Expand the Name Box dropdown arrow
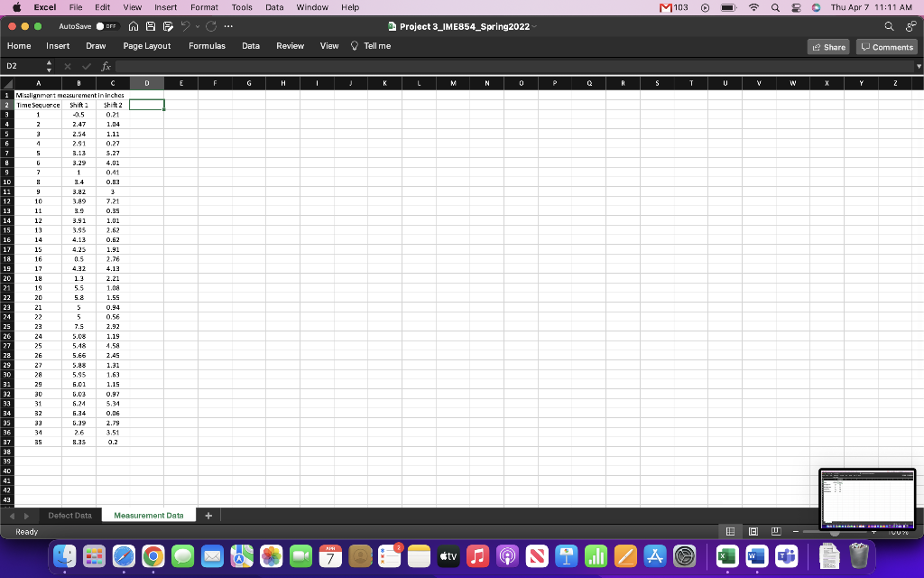The height and width of the screenshot is (578, 924). tap(49, 66)
